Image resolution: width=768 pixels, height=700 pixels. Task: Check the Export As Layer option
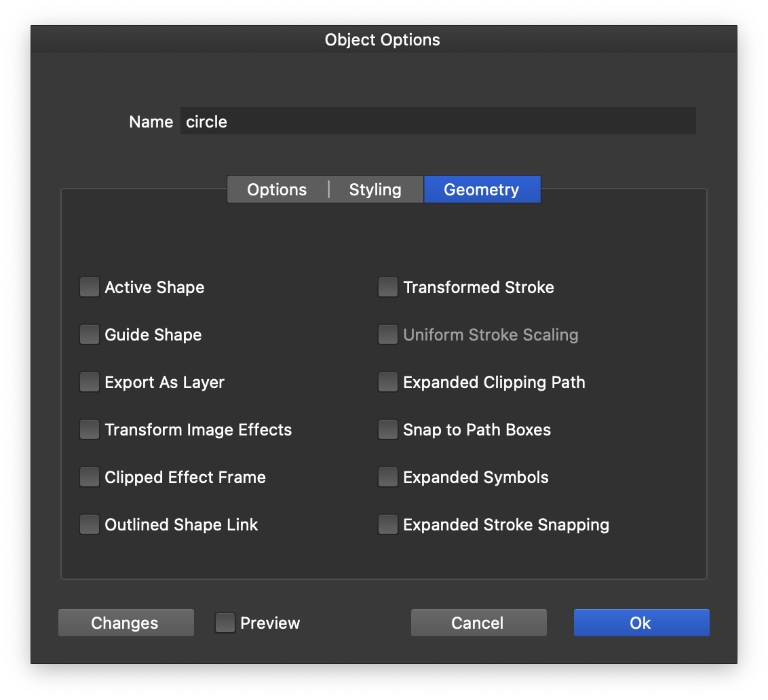(x=90, y=383)
